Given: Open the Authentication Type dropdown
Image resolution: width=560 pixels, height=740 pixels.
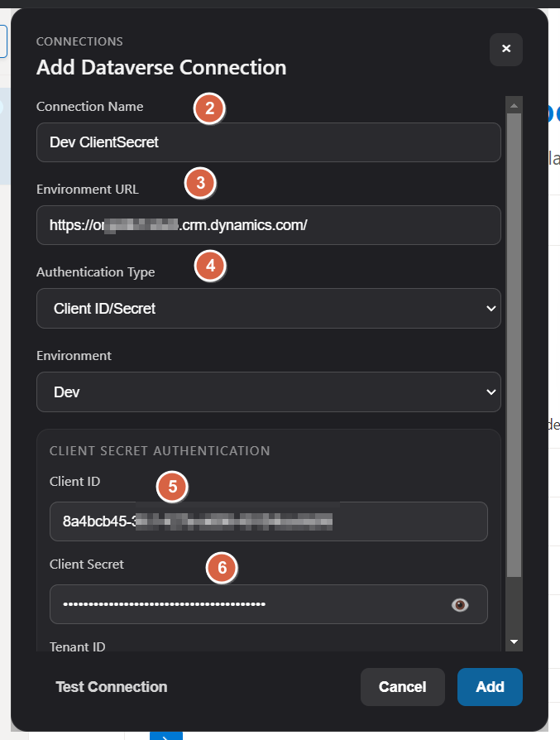Looking at the screenshot, I should coord(269,307).
